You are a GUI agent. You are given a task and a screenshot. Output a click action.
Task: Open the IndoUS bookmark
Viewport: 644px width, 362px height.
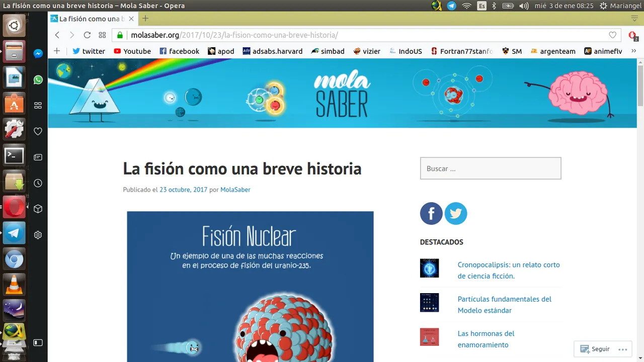coord(406,51)
